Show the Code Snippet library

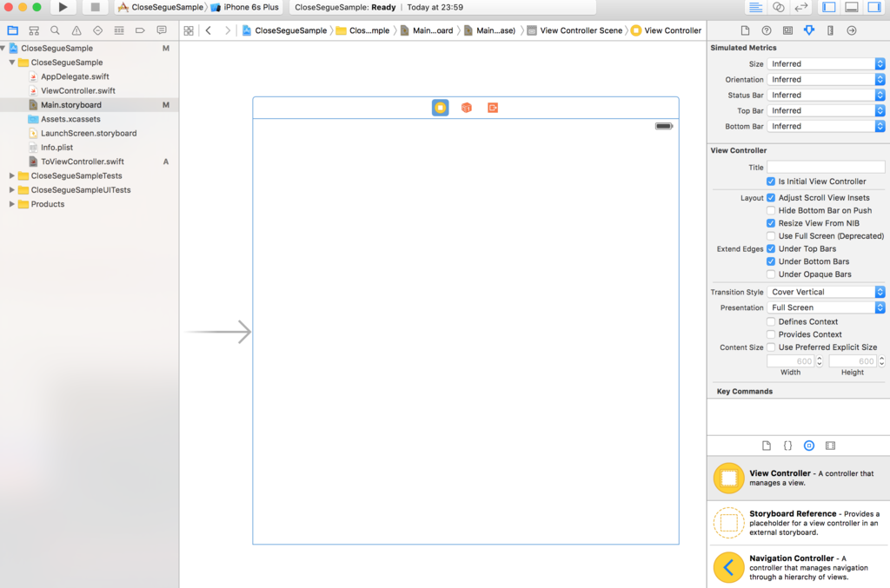787,446
